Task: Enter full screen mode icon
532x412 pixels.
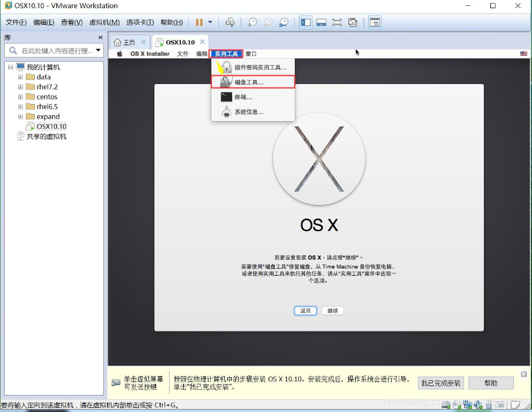Action: click(337, 22)
